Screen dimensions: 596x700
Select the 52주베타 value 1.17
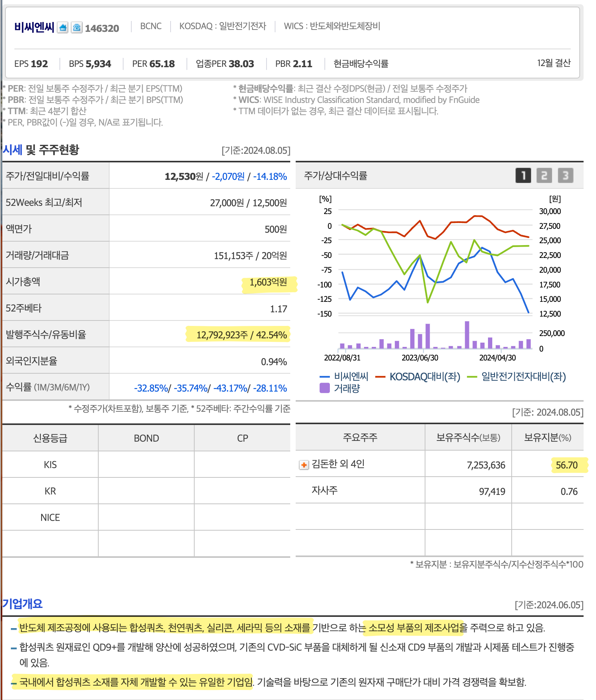pyautogui.click(x=279, y=309)
